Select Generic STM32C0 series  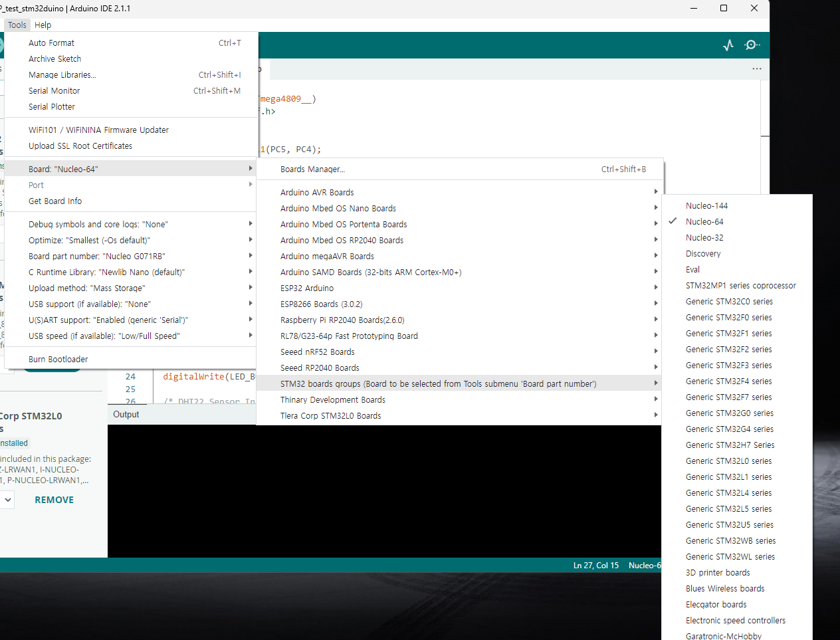[737, 302]
